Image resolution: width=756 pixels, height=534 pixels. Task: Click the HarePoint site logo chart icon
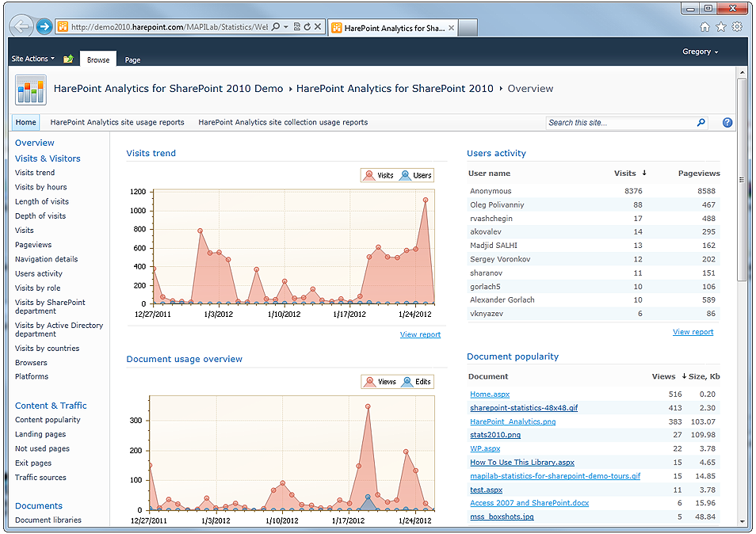[31, 90]
